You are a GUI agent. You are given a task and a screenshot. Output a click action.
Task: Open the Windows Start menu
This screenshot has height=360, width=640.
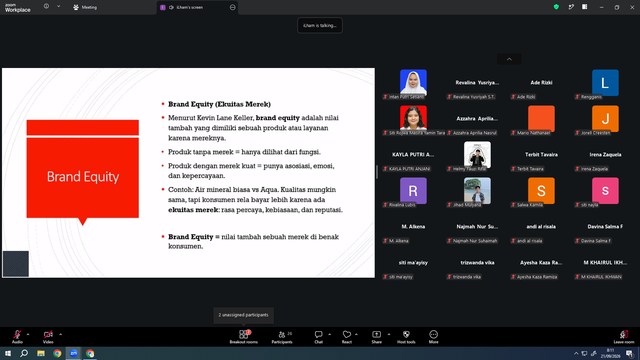pyautogui.click(x=8, y=353)
